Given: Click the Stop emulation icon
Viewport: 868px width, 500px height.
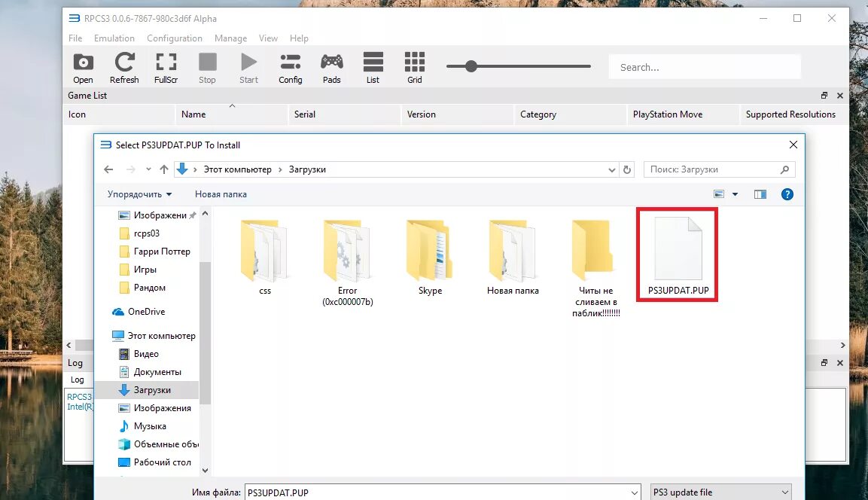Looking at the screenshot, I should [207, 68].
